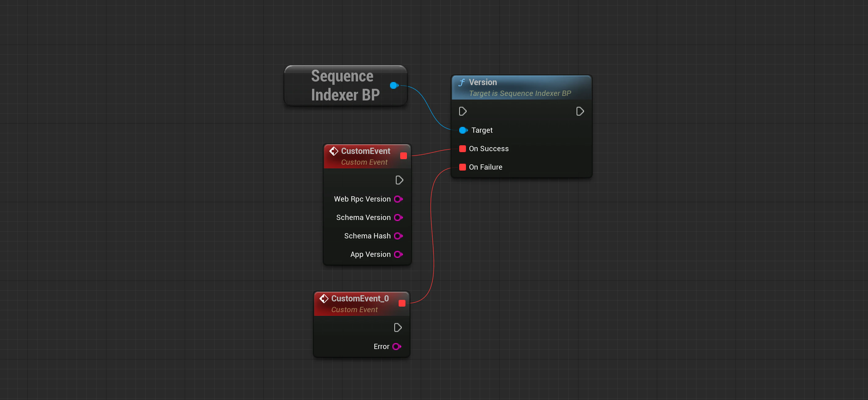The height and width of the screenshot is (400, 868).
Task: Click the red On Success delegate pin
Action: pyautogui.click(x=462, y=149)
